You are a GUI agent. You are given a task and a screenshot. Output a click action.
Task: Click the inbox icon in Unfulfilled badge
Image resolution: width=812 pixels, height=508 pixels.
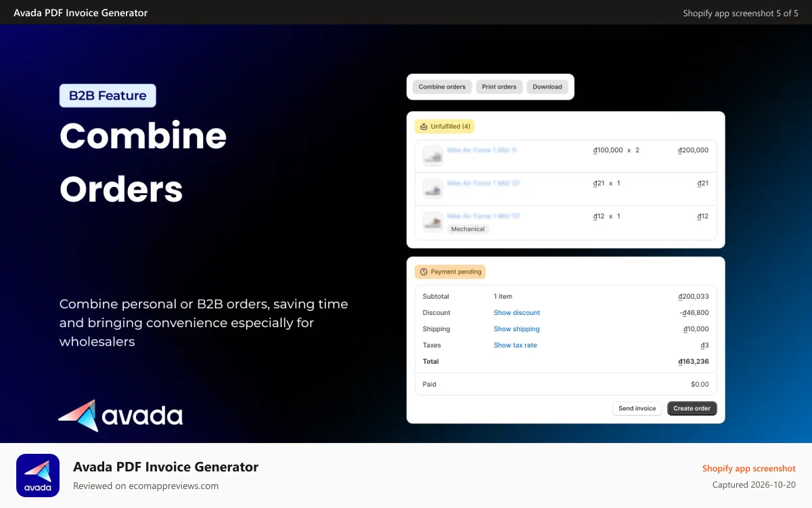click(x=424, y=127)
